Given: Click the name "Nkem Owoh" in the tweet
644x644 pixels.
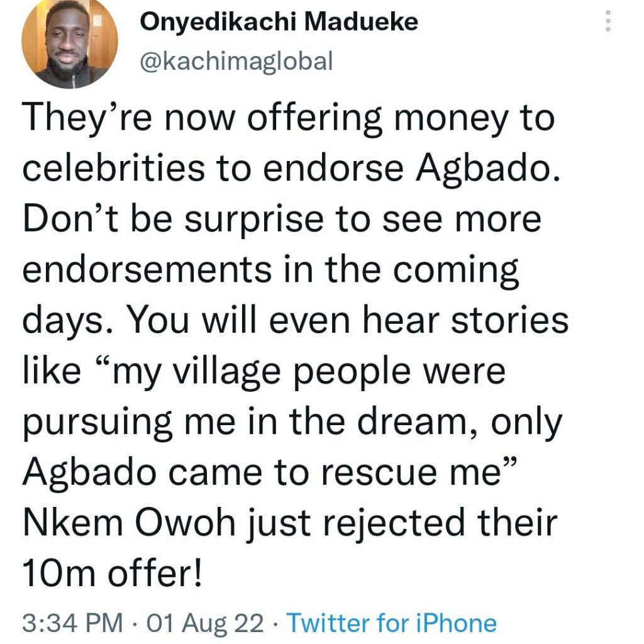Looking at the screenshot, I should click(129, 523).
